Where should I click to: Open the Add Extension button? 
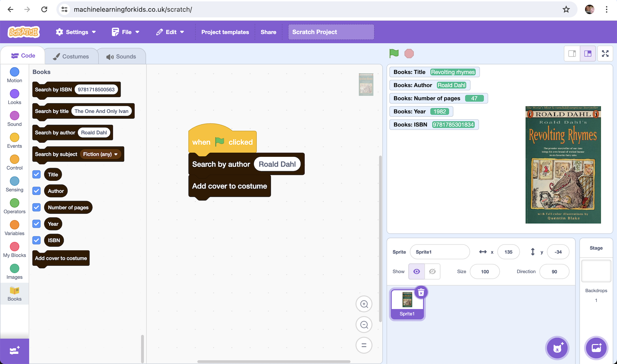click(x=14, y=351)
